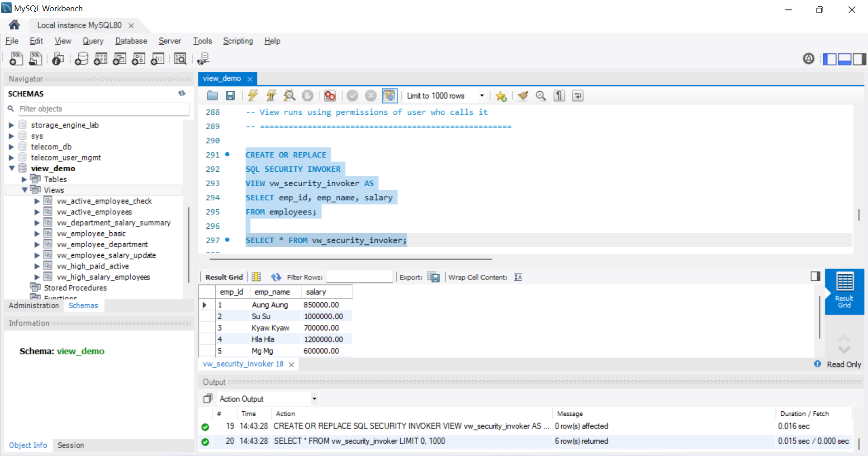The image size is (868, 456).
Task: Expand the sys schema
Action: 11,136
